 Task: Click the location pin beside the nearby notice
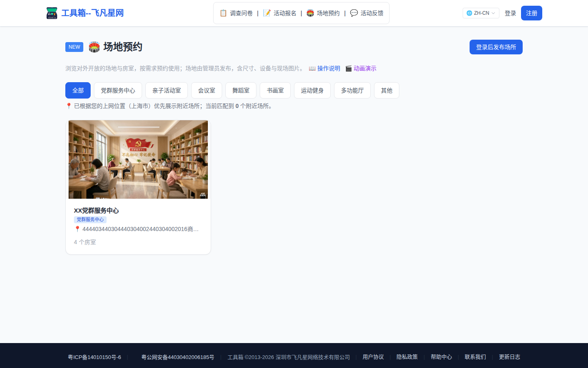tap(69, 106)
